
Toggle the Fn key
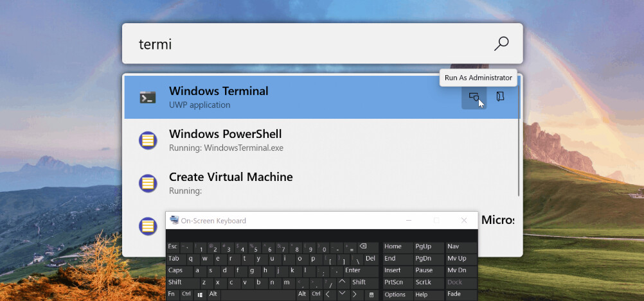coord(173,295)
